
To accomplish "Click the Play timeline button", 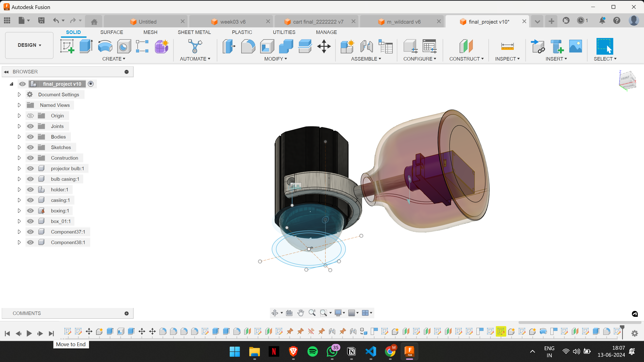I will click(x=29, y=333).
